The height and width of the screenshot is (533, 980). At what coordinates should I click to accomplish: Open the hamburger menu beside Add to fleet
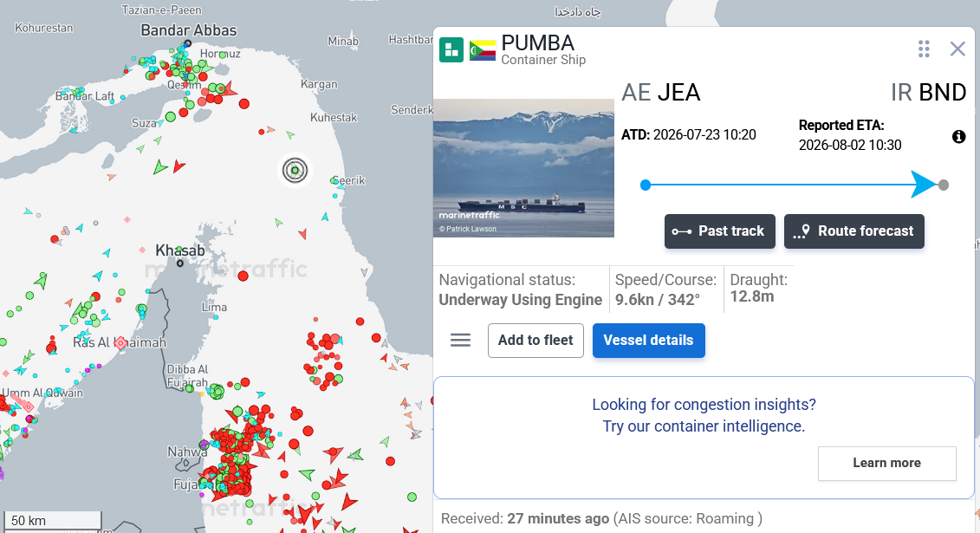pos(461,340)
